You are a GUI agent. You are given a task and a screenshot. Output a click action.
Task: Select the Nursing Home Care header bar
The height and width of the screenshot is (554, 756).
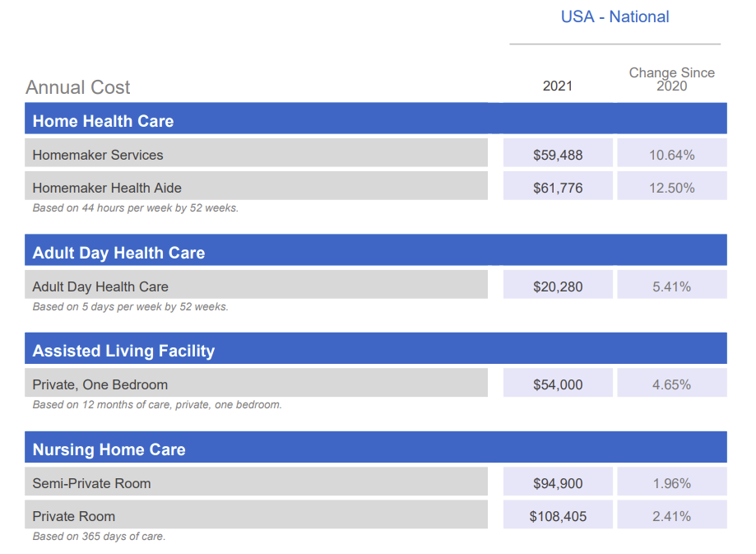tap(376, 447)
